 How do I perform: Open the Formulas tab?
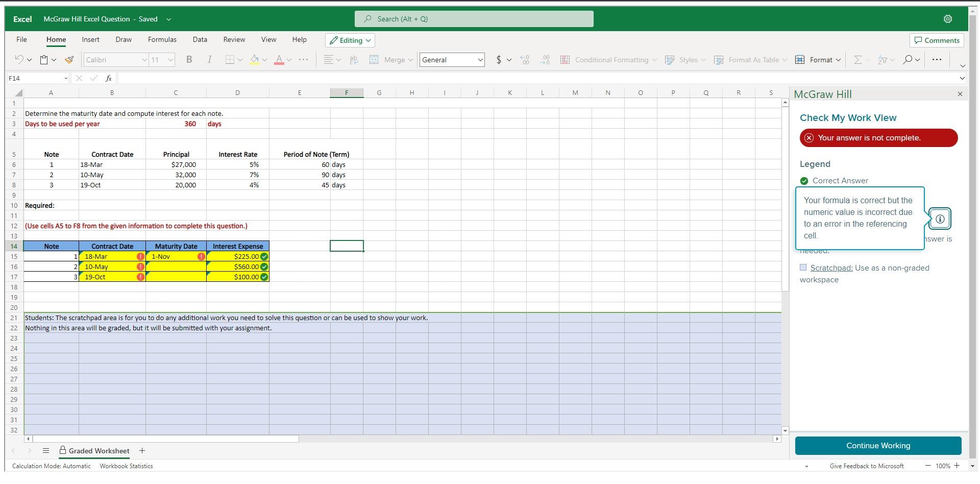[162, 39]
